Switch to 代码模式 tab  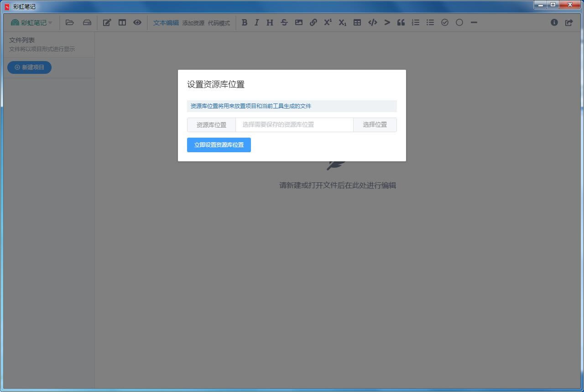[219, 23]
